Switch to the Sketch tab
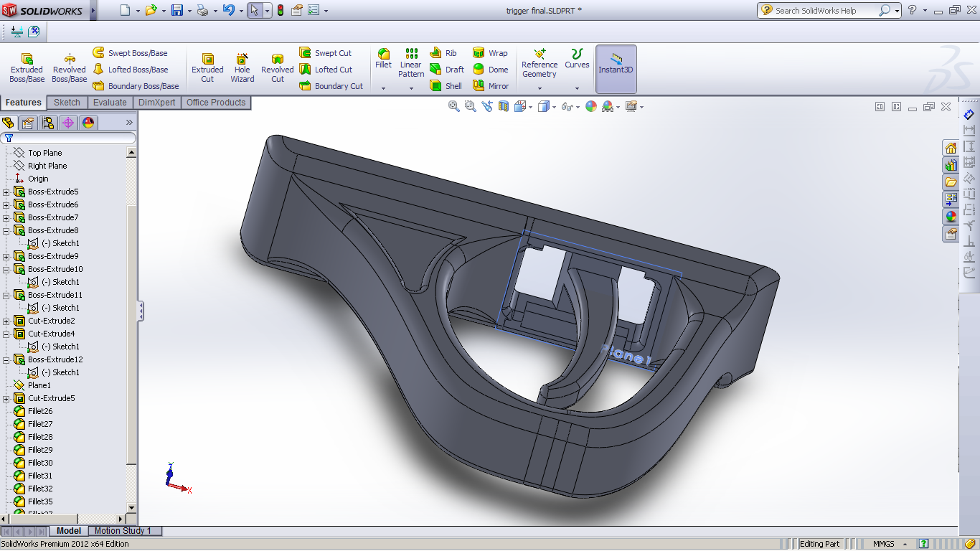The width and height of the screenshot is (980, 551). point(67,103)
